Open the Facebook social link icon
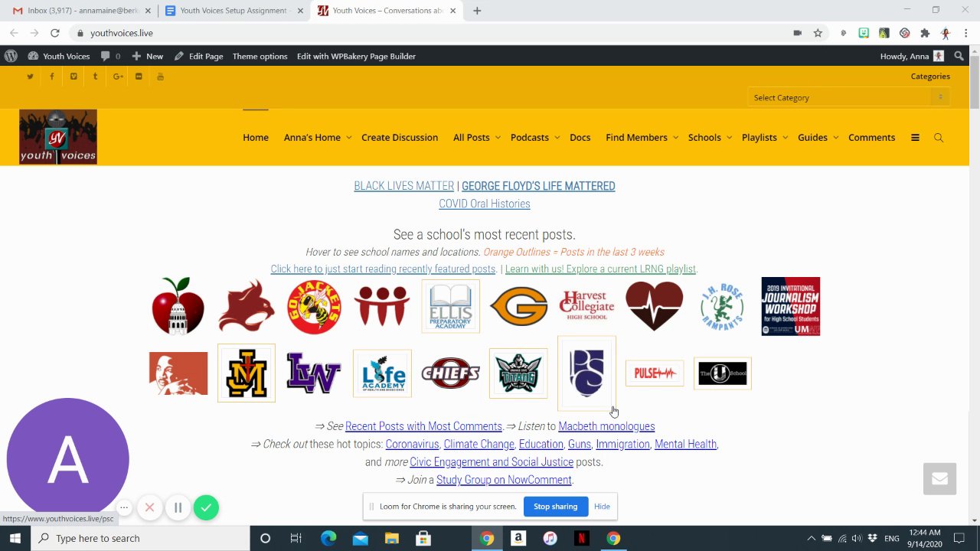 [x=52, y=77]
